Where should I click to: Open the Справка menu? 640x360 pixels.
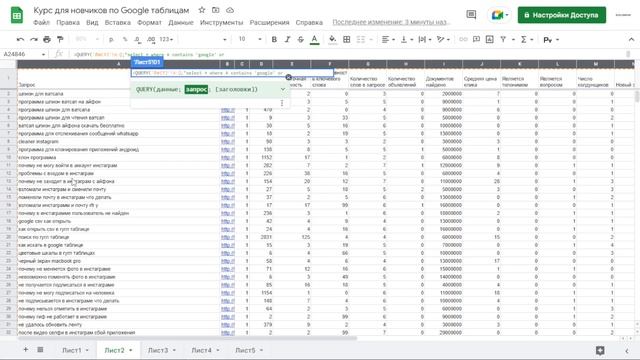[309, 22]
